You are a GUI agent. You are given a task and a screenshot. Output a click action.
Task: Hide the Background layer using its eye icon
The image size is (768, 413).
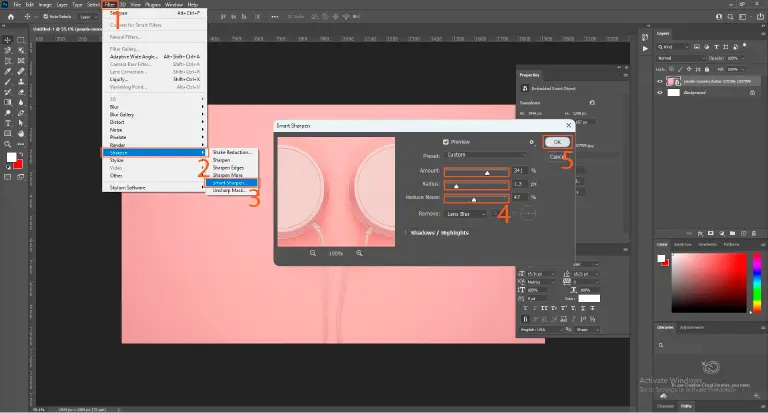(x=662, y=92)
